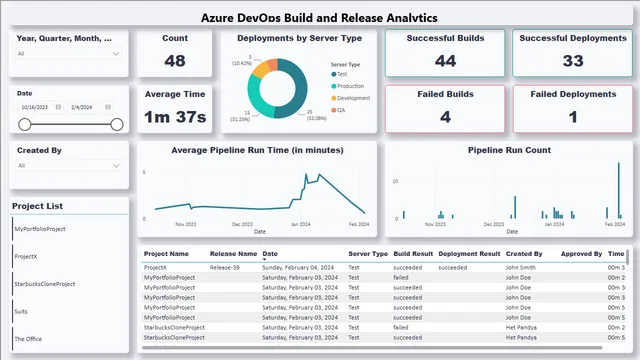Click the Project List heading
640x360 pixels.
click(37, 206)
